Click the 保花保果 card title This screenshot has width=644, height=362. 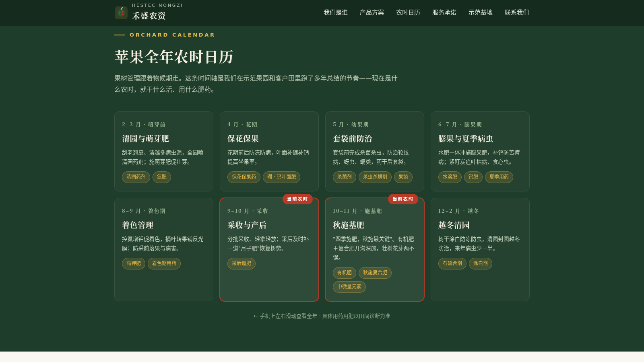coord(243,139)
